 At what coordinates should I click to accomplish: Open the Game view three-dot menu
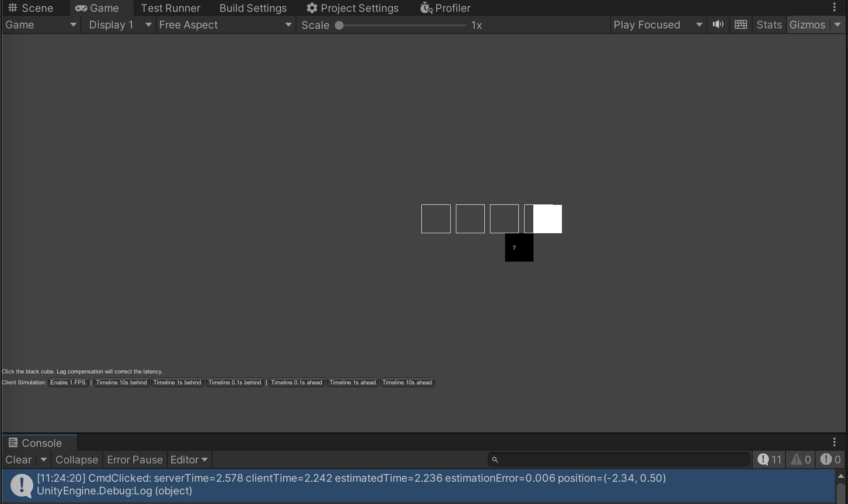tap(834, 7)
